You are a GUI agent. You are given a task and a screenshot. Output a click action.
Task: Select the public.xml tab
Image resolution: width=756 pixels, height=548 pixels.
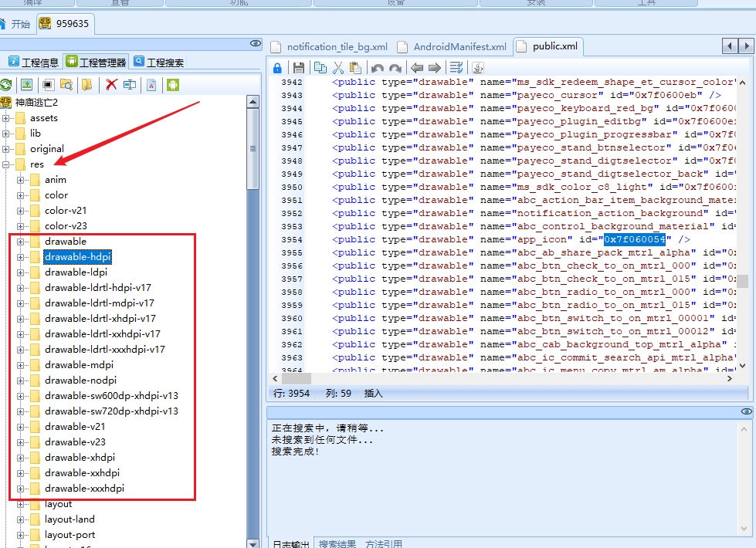click(548, 46)
